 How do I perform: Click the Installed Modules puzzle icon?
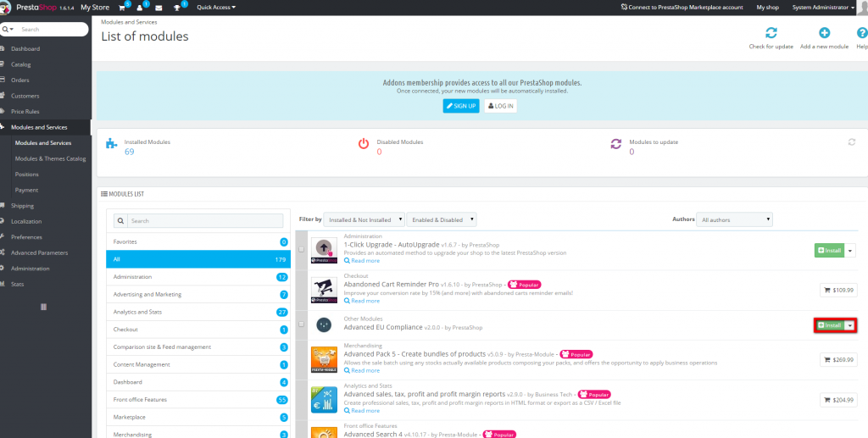(111, 144)
